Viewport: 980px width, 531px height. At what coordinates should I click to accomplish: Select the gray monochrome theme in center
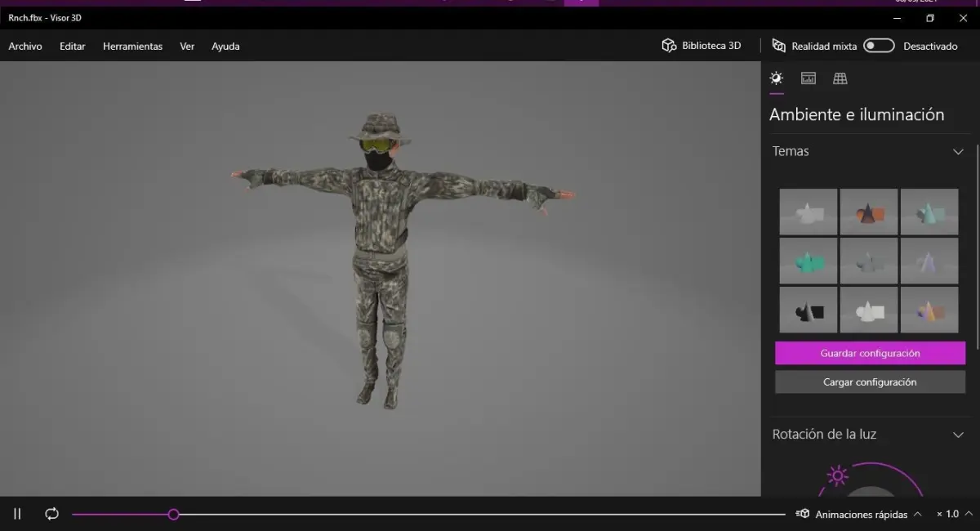[869, 261]
